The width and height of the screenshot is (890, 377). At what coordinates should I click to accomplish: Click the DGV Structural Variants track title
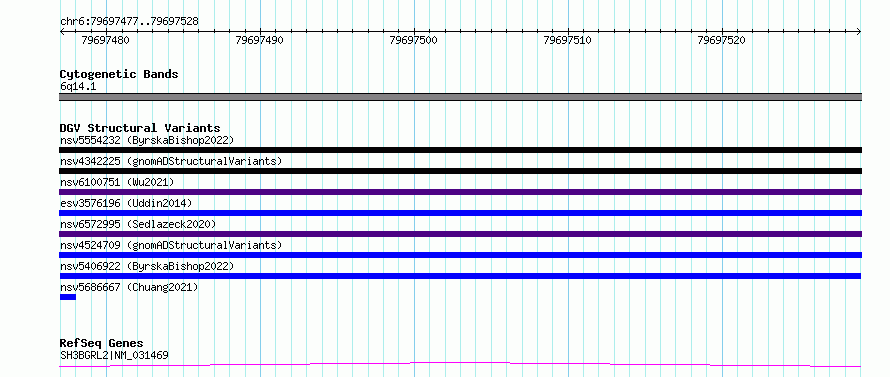140,128
